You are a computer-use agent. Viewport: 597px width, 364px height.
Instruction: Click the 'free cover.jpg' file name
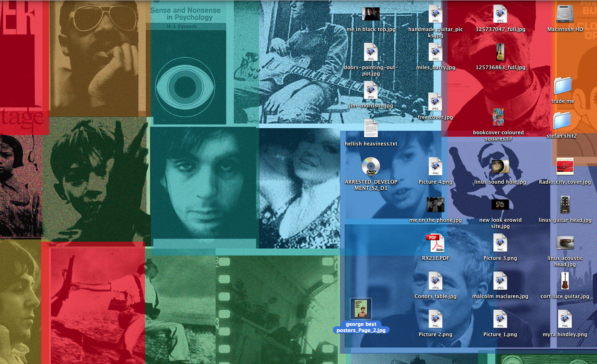point(435,117)
